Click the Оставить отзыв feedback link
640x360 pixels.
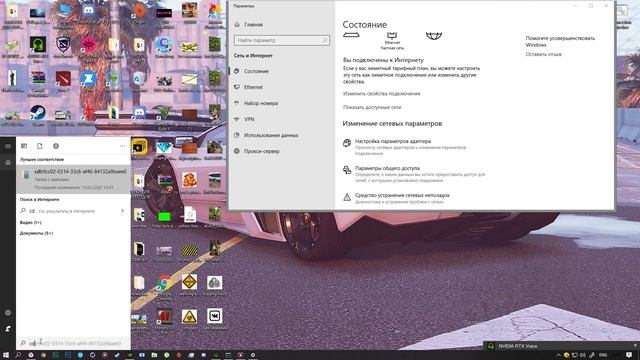point(543,54)
